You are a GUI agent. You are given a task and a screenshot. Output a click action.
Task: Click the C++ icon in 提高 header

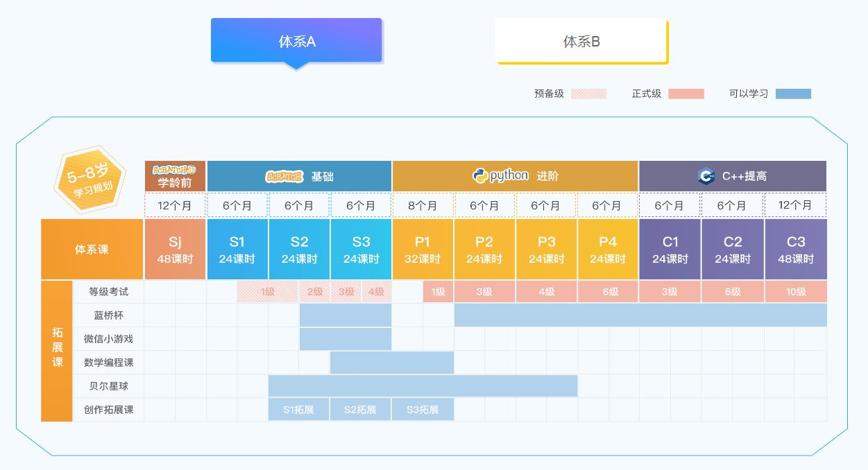coord(706,176)
